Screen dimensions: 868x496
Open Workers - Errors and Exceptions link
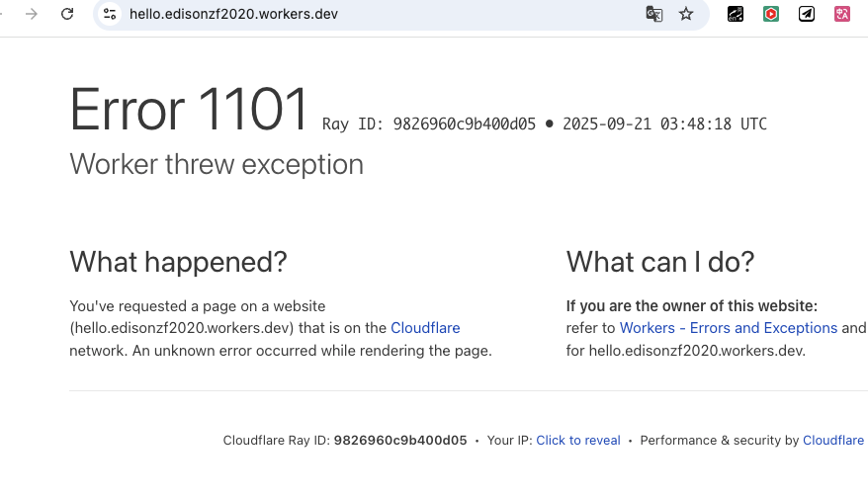728,328
